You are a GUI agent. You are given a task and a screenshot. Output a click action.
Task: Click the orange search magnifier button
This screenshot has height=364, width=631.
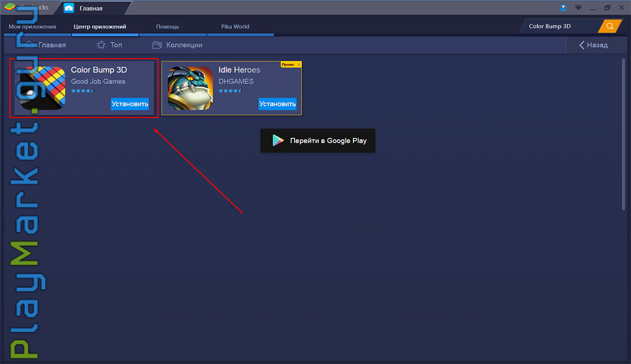click(610, 26)
